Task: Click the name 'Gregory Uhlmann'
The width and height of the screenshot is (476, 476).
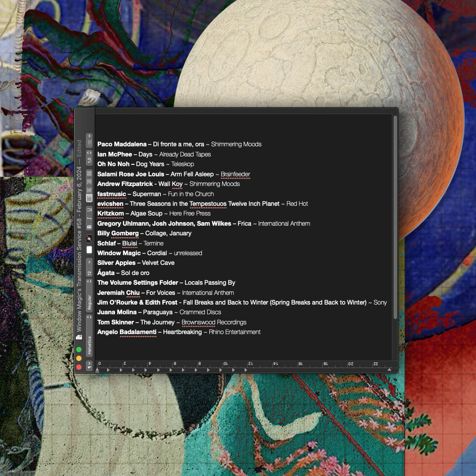Action: tap(123, 223)
